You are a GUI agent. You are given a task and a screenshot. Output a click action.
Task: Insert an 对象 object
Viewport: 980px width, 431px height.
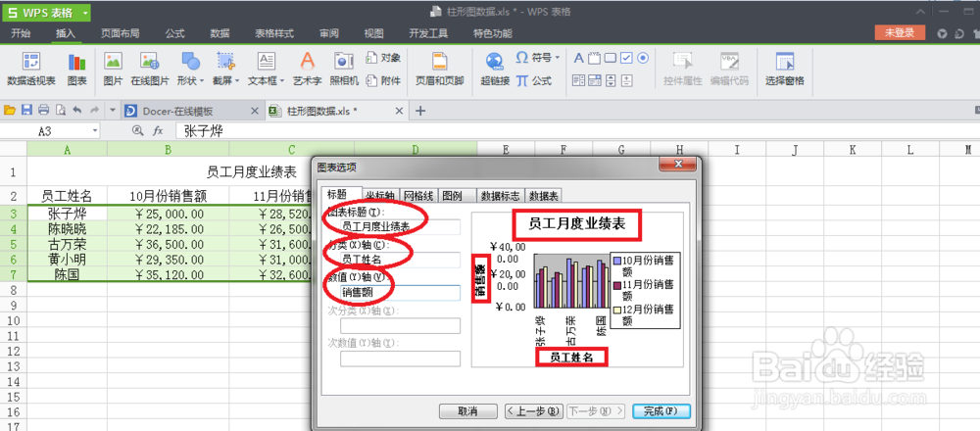(x=383, y=58)
